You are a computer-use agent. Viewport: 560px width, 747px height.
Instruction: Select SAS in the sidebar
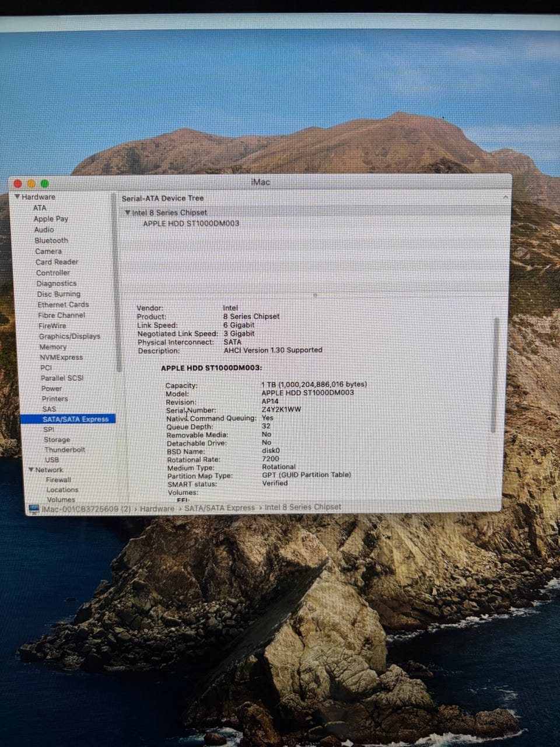pyautogui.click(x=49, y=409)
